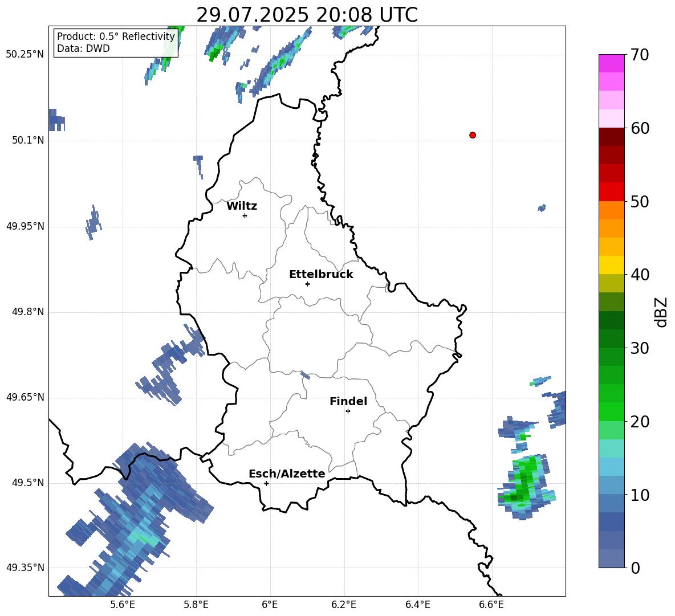The height and width of the screenshot is (616, 675).
Task: Select the Esch/Alzette label
Action: pyautogui.click(x=287, y=474)
